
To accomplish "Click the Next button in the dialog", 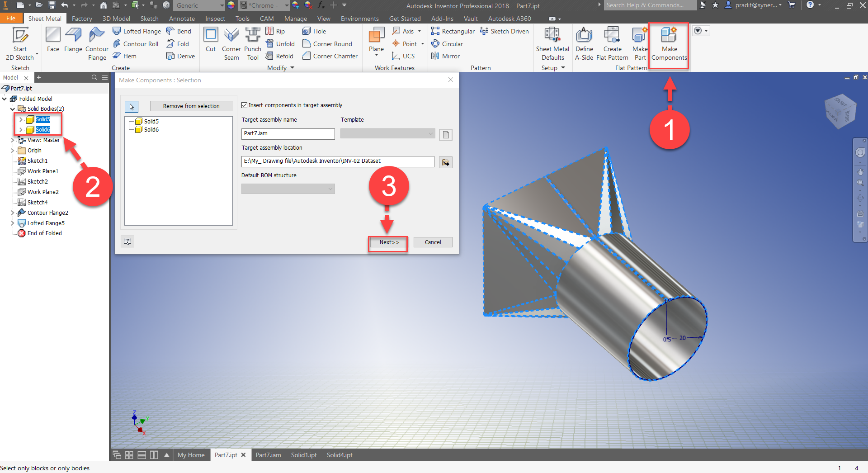I will pyautogui.click(x=388, y=243).
